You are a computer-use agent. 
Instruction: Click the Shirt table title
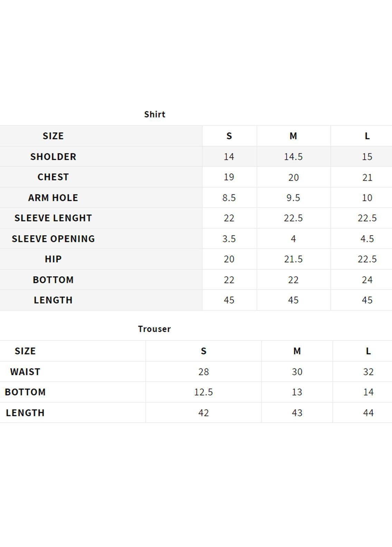[x=154, y=114]
